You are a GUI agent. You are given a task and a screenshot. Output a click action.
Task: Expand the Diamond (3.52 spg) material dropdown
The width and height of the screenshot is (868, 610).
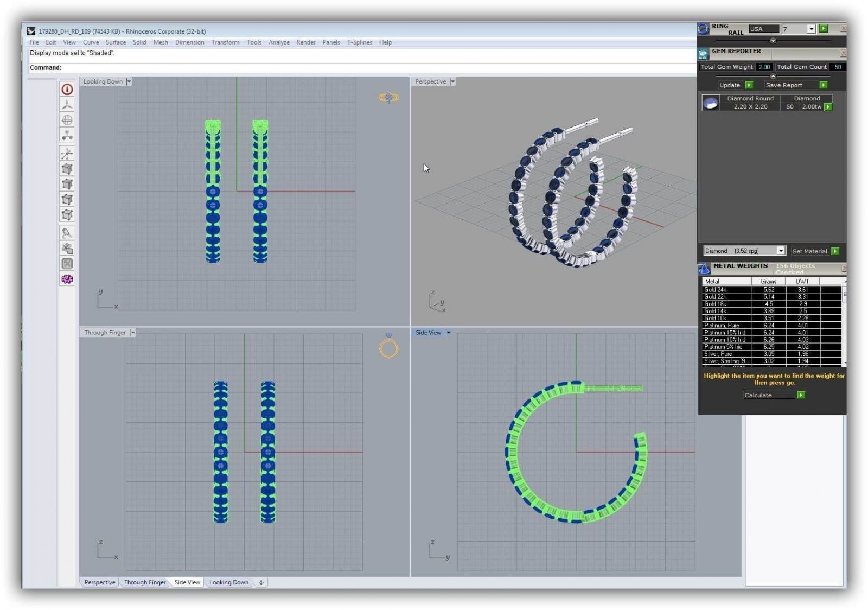[781, 251]
